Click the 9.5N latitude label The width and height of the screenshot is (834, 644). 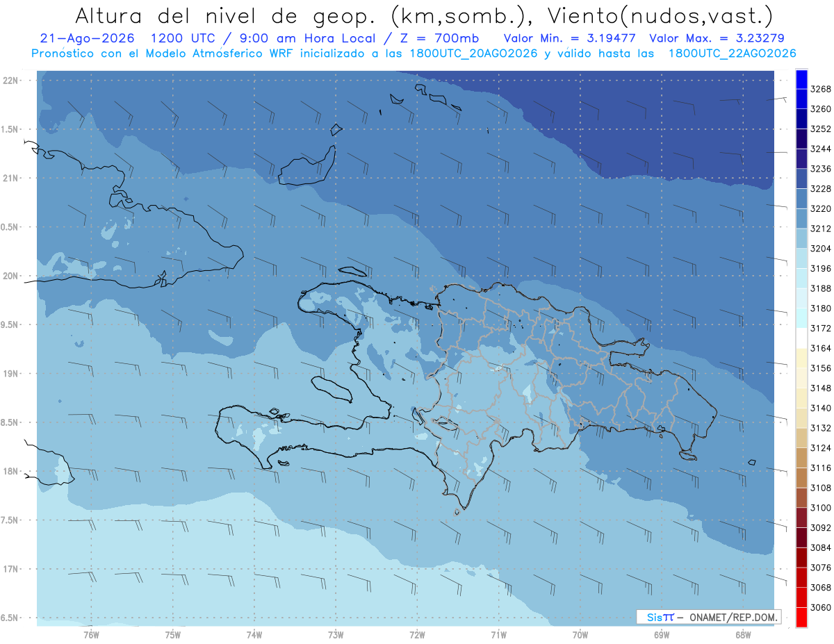pyautogui.click(x=9, y=325)
